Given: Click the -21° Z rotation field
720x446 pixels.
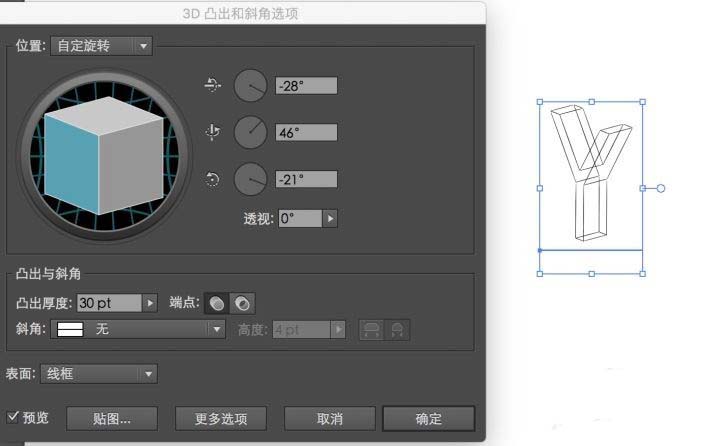Looking at the screenshot, I should click(306, 179).
